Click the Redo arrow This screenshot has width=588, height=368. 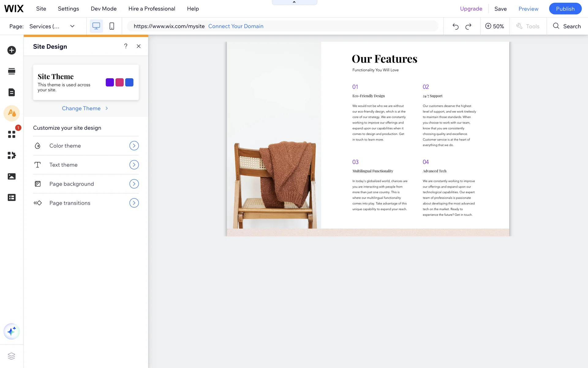[468, 26]
